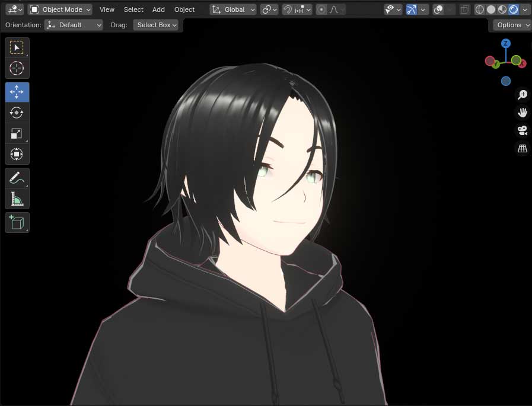
Task: Open the Drag Select Box dropdown
Action: coord(157,25)
